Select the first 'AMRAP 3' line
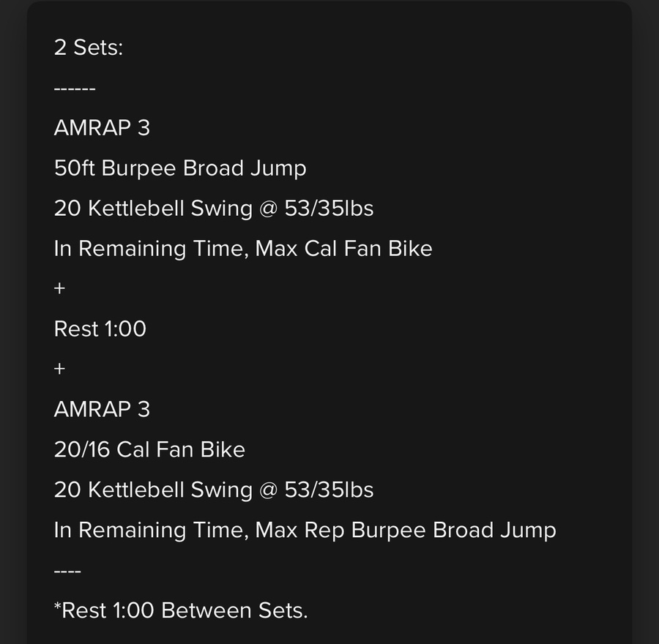659x644 pixels. click(x=102, y=128)
